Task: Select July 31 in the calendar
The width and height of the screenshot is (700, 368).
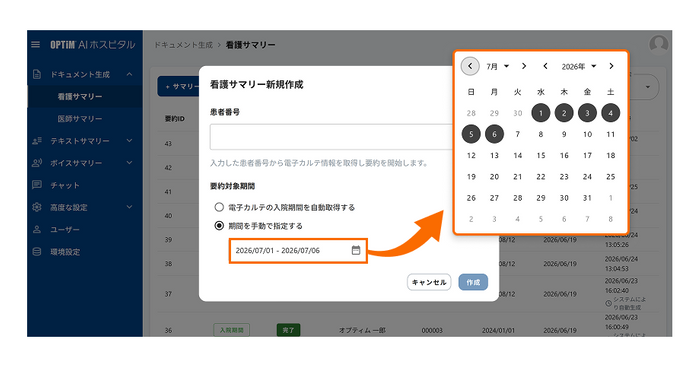Action: pyautogui.click(x=587, y=198)
